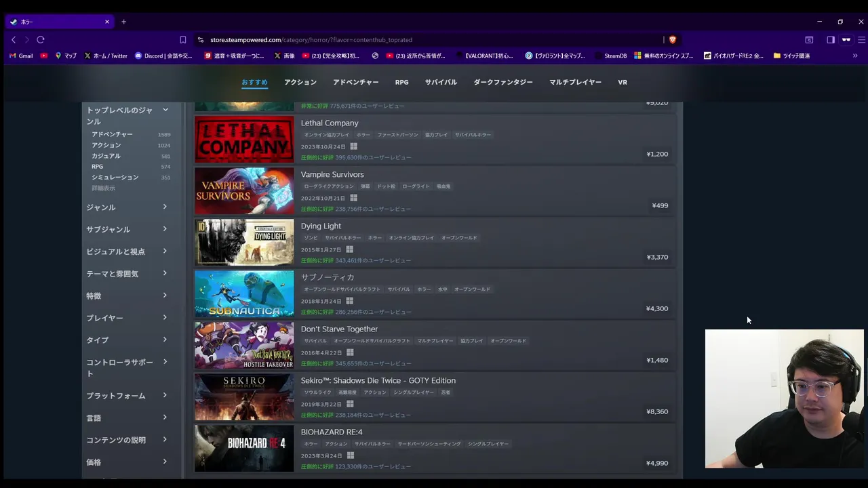The height and width of the screenshot is (488, 868).
Task: Click 詳細表示 under top-level genres
Action: 103,188
